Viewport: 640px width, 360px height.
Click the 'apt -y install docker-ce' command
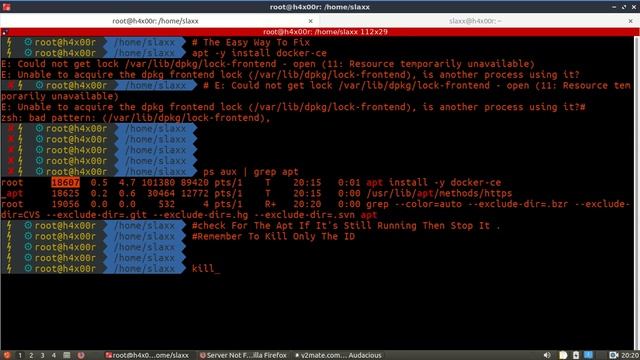[x=259, y=53]
